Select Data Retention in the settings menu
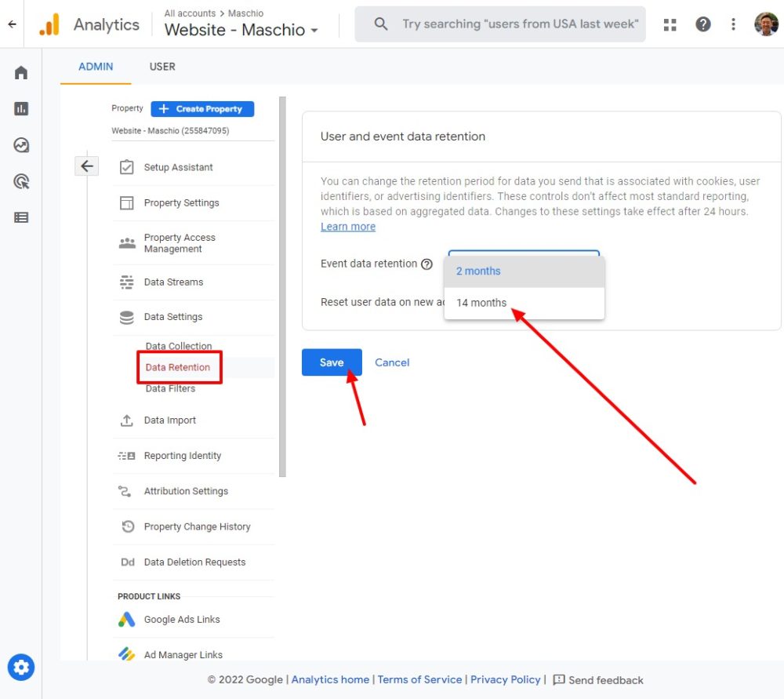 point(178,367)
